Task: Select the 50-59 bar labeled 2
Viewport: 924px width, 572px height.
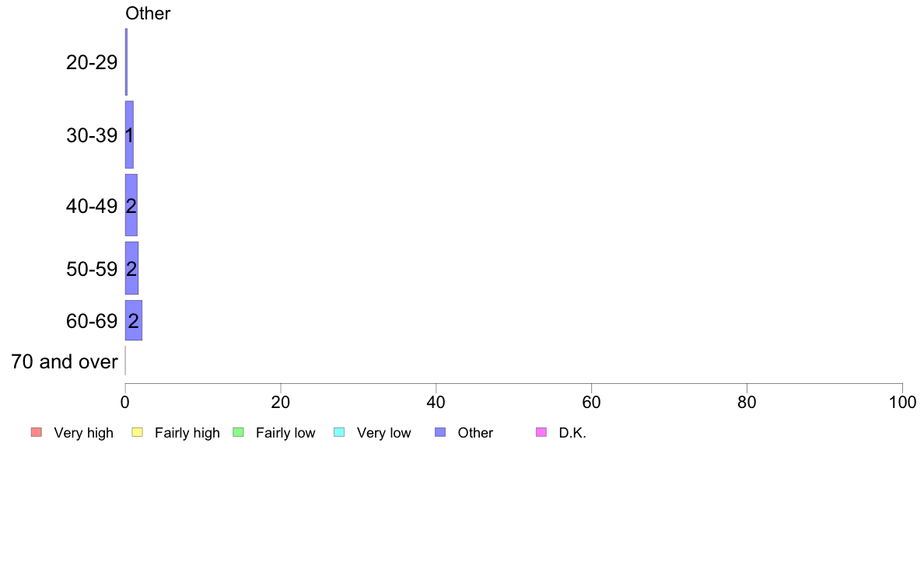Action: click(131, 268)
